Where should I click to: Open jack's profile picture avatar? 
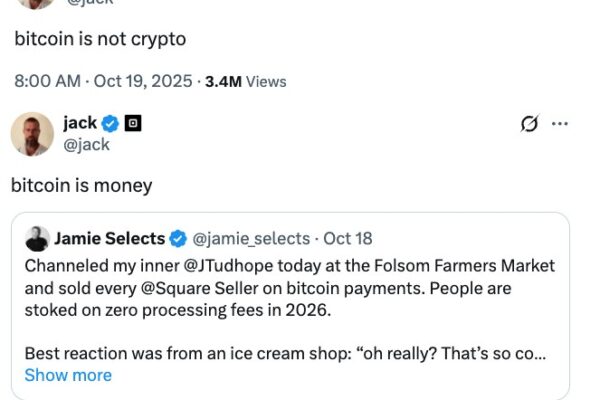pos(32,134)
